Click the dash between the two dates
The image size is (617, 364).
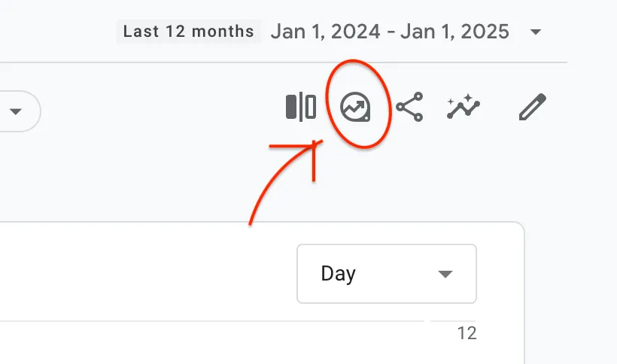pos(390,32)
